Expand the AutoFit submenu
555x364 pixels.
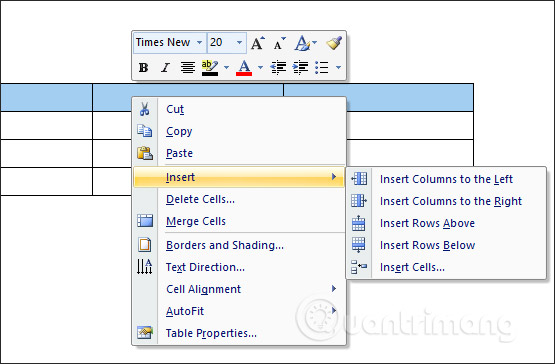(x=239, y=311)
